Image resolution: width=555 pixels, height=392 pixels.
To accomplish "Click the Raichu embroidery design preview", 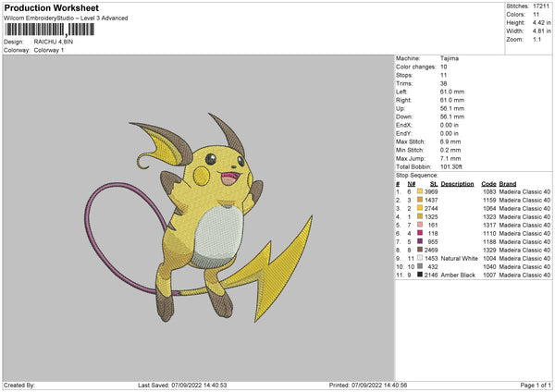I will pyautogui.click(x=198, y=217).
